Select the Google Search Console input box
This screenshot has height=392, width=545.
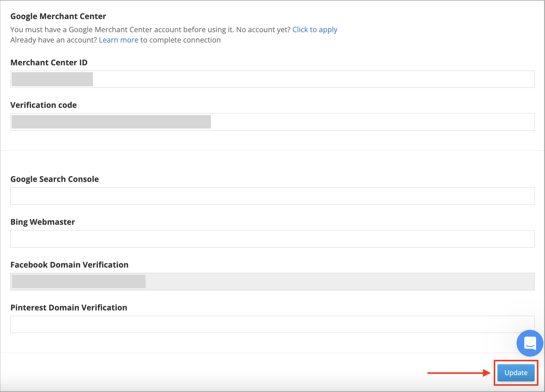(x=272, y=196)
